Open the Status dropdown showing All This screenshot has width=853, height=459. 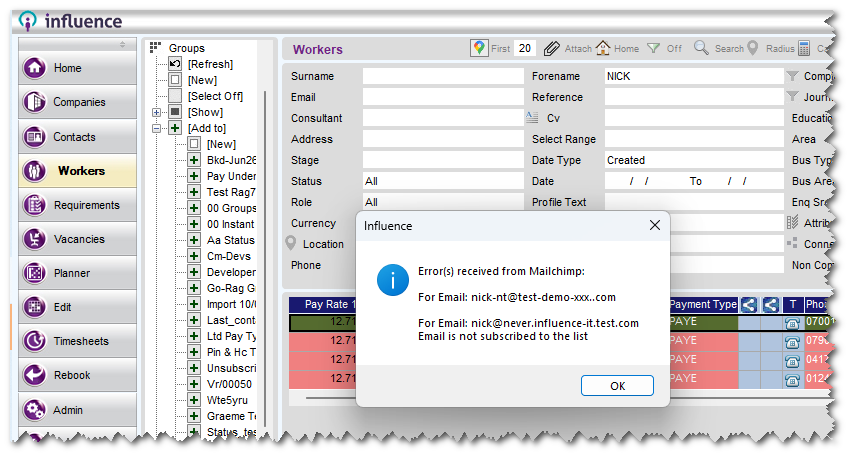(x=443, y=181)
